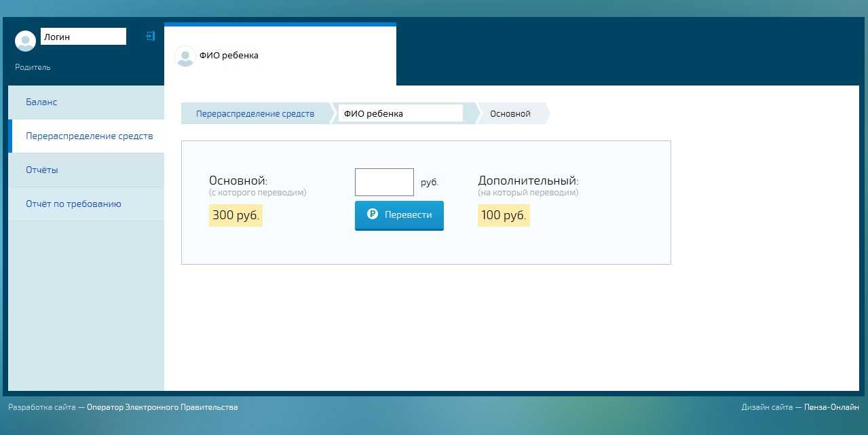Select the Основной breadcrumb step

click(510, 114)
